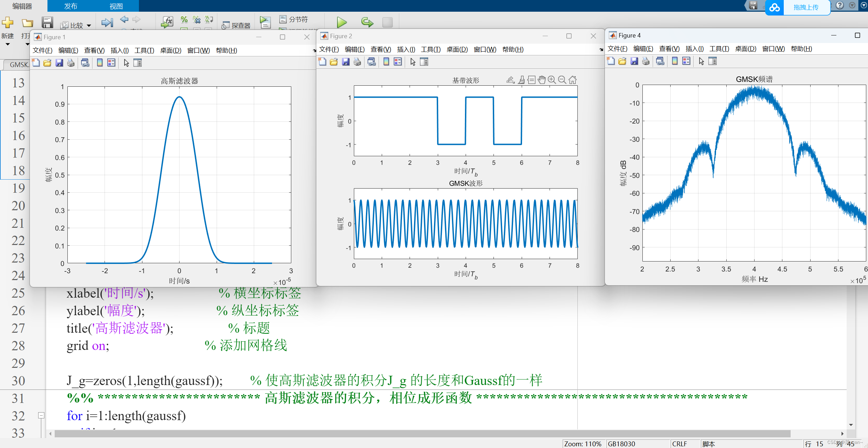Open Property Inspector in Figure 1
The height and width of the screenshot is (448, 868).
(138, 63)
